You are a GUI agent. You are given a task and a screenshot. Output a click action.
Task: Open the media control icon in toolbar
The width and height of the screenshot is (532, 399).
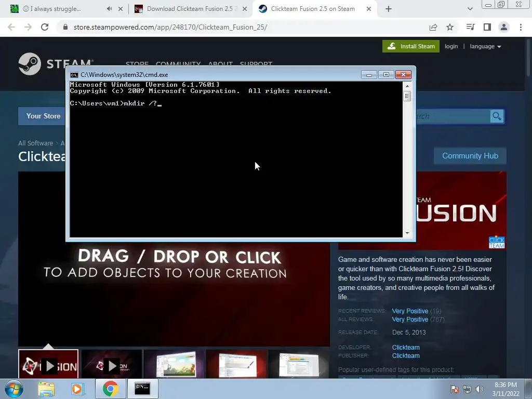[471, 27]
